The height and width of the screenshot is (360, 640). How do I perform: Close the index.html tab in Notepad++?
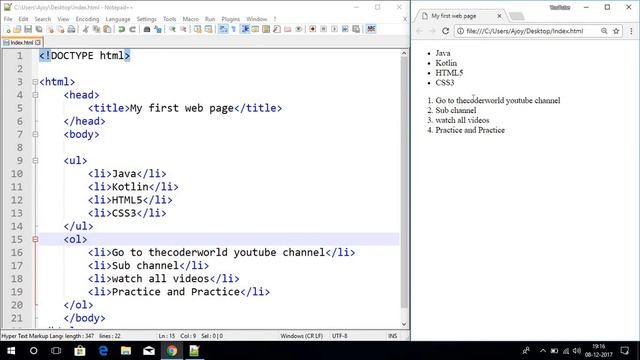click(x=38, y=42)
